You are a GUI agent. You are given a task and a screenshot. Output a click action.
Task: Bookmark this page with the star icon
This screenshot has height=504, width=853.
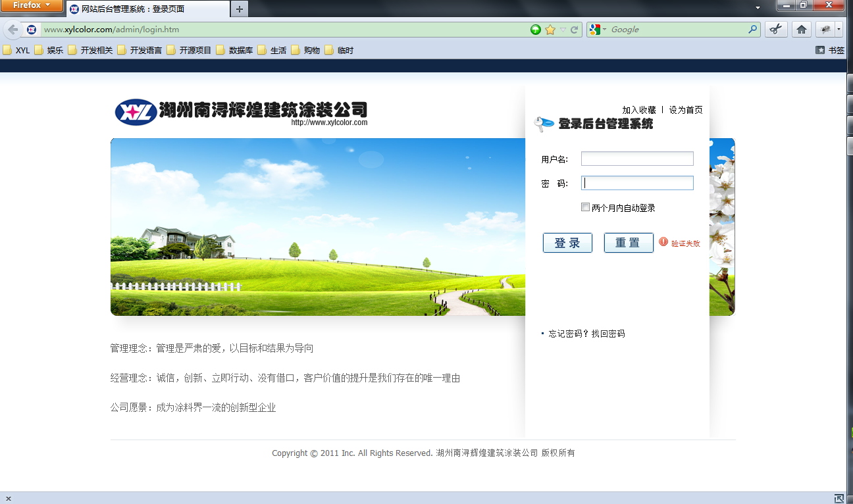550,30
